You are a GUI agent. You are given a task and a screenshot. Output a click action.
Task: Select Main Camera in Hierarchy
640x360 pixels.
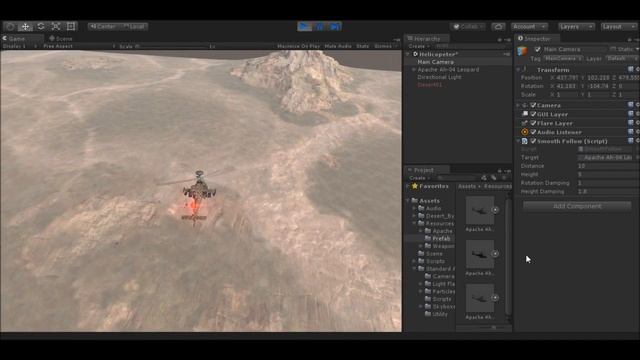pyautogui.click(x=435, y=62)
